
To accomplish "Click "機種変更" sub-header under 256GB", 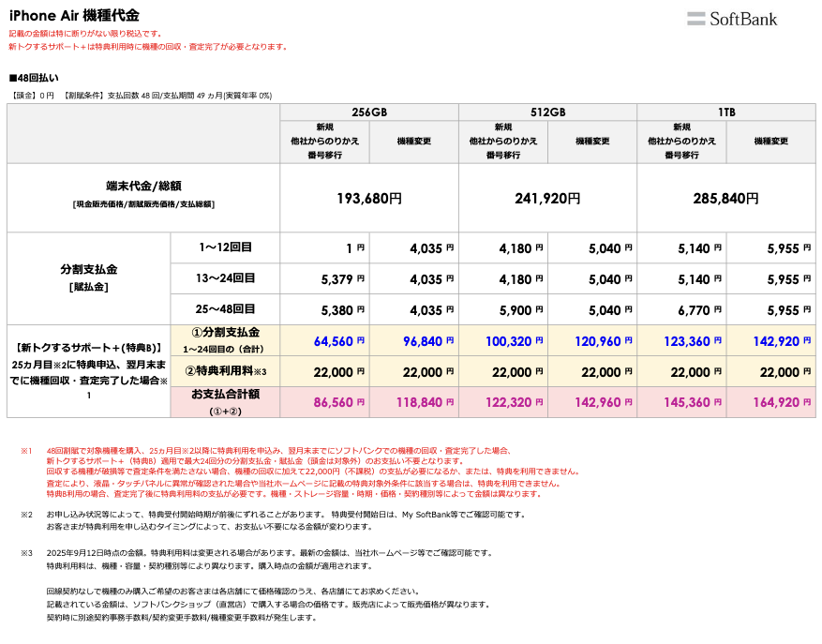I will pyautogui.click(x=414, y=141).
